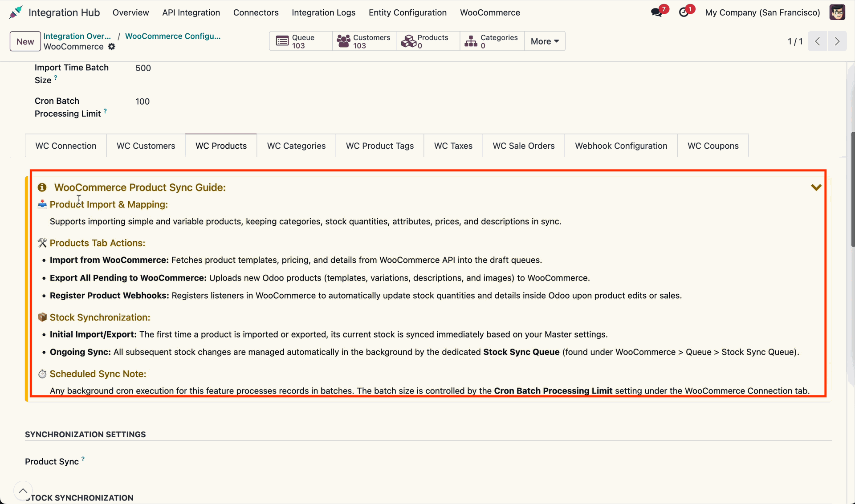Click the Products Tab Actions heading
Screen dimensions: 855x504
(98, 243)
